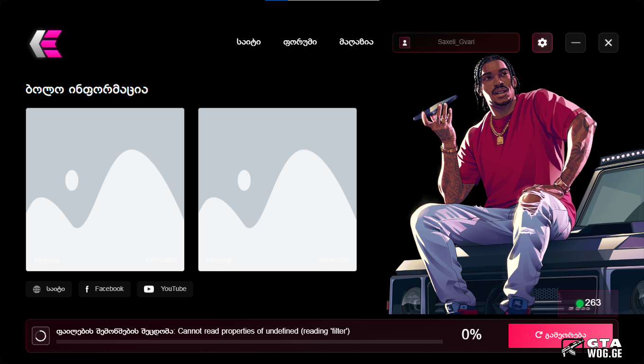Click the pink launcher logo
644x364 pixels.
46,44
